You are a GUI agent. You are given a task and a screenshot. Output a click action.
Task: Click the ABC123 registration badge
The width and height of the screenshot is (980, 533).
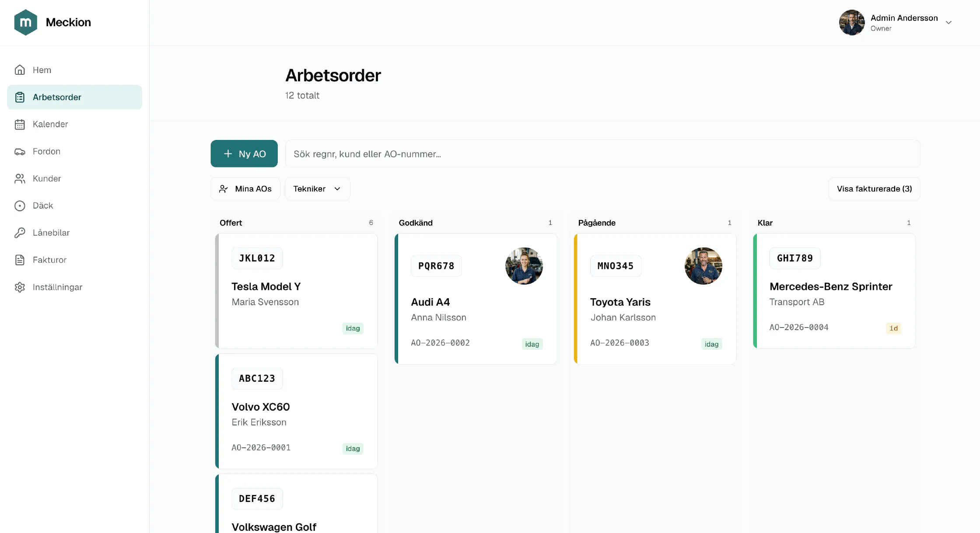257,378
